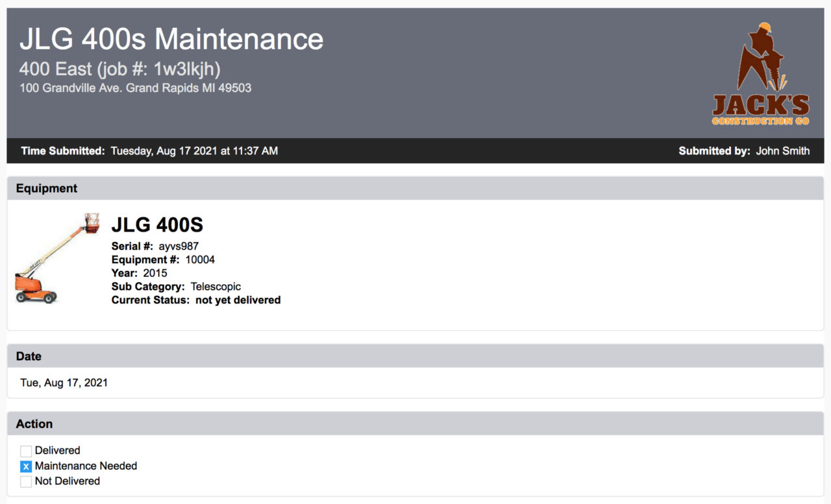
Task: Click the Jack's Construction Co logo
Action: [761, 74]
